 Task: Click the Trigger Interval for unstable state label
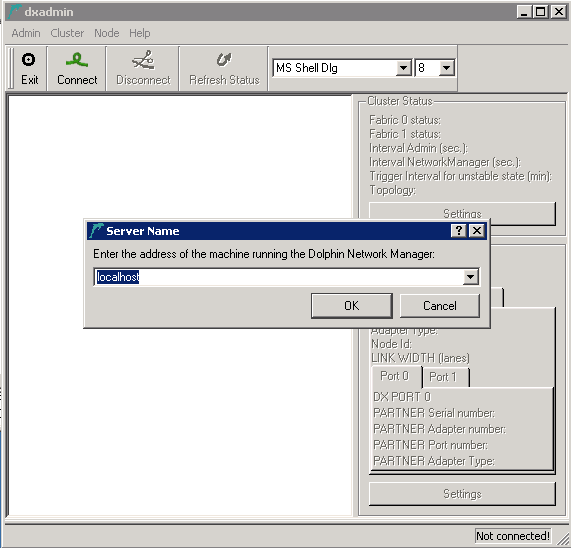click(461, 176)
